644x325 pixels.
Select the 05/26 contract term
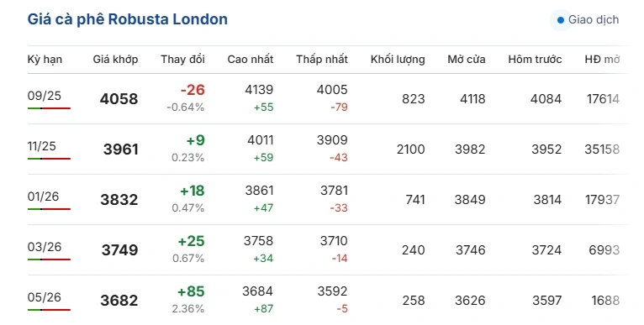pos(45,297)
